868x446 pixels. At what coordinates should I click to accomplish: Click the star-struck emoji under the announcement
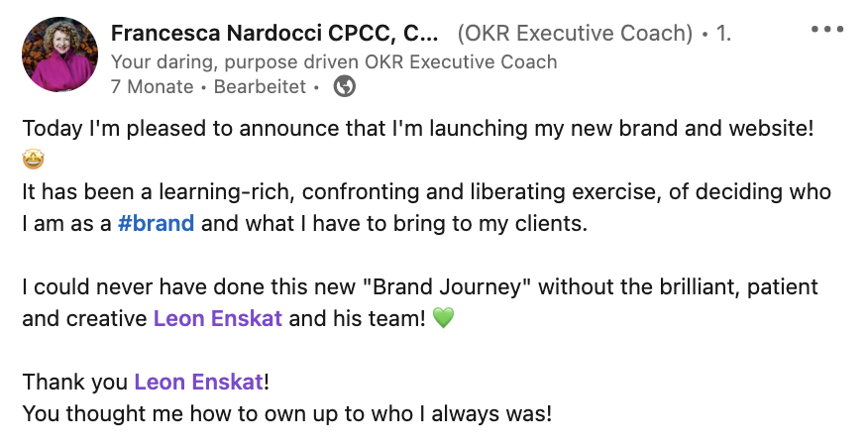coord(34,160)
